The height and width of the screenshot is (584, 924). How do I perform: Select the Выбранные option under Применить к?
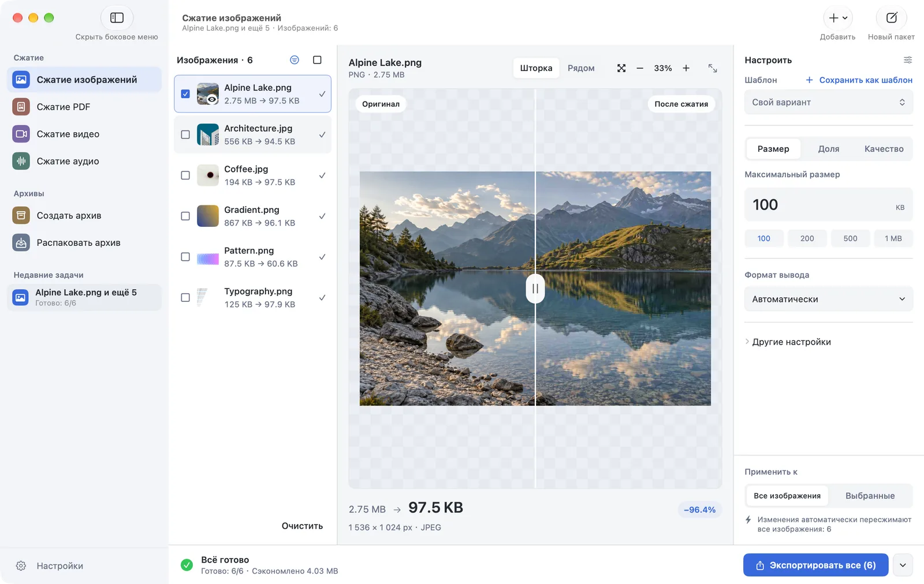point(870,496)
